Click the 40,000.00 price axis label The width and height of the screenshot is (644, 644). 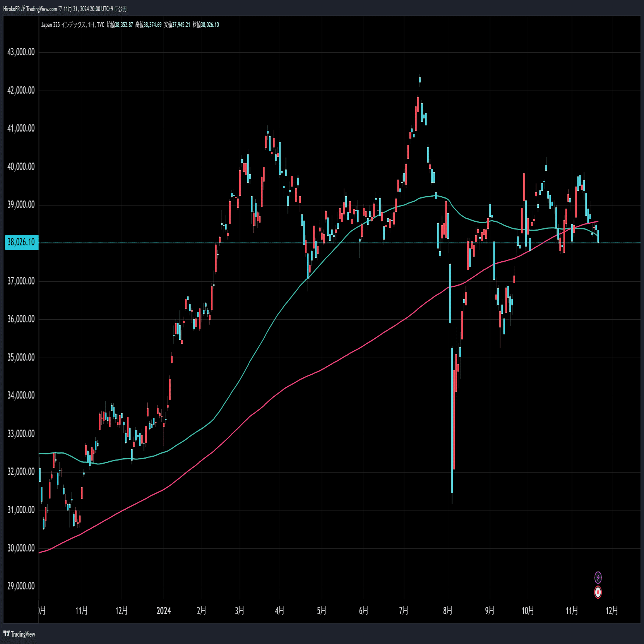tap(21, 166)
